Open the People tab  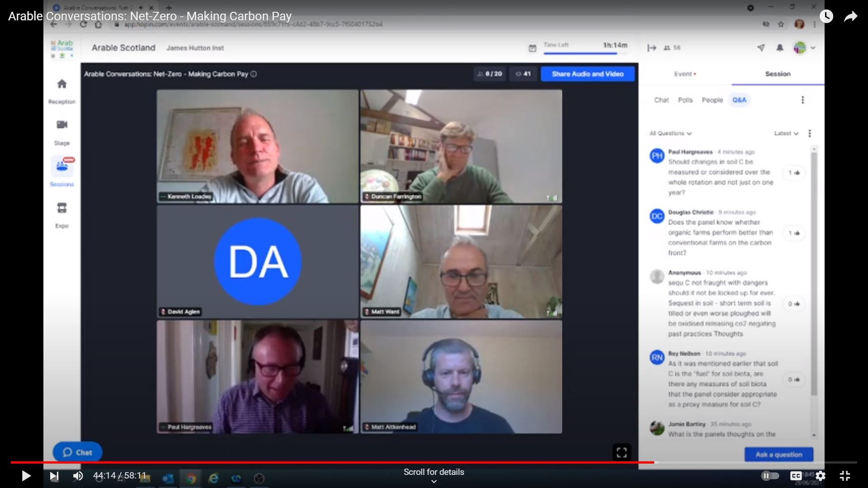[712, 100]
